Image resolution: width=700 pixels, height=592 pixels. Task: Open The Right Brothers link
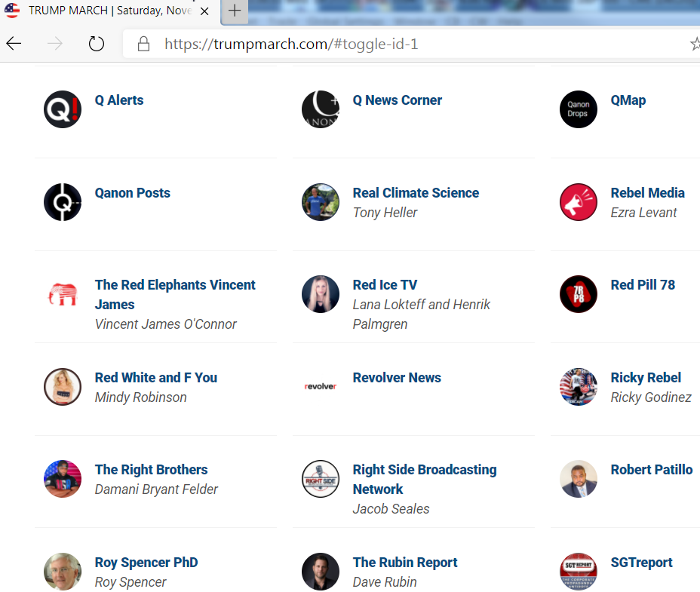pos(152,470)
